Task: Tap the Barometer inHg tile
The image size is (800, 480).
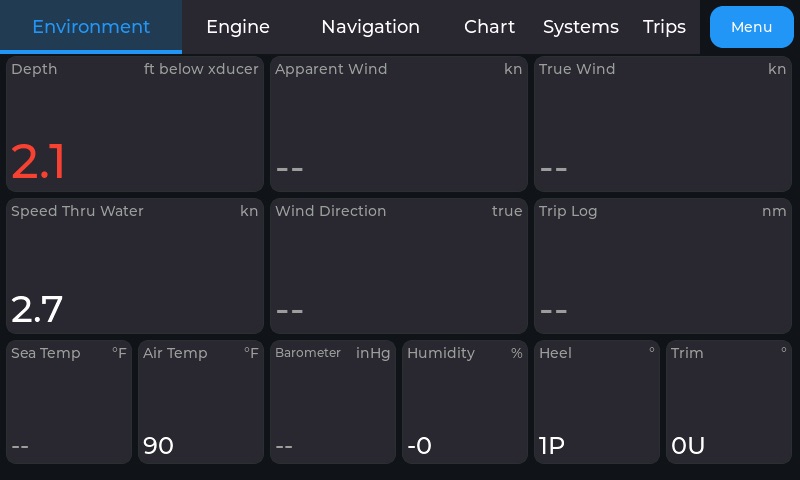Action: [x=333, y=402]
